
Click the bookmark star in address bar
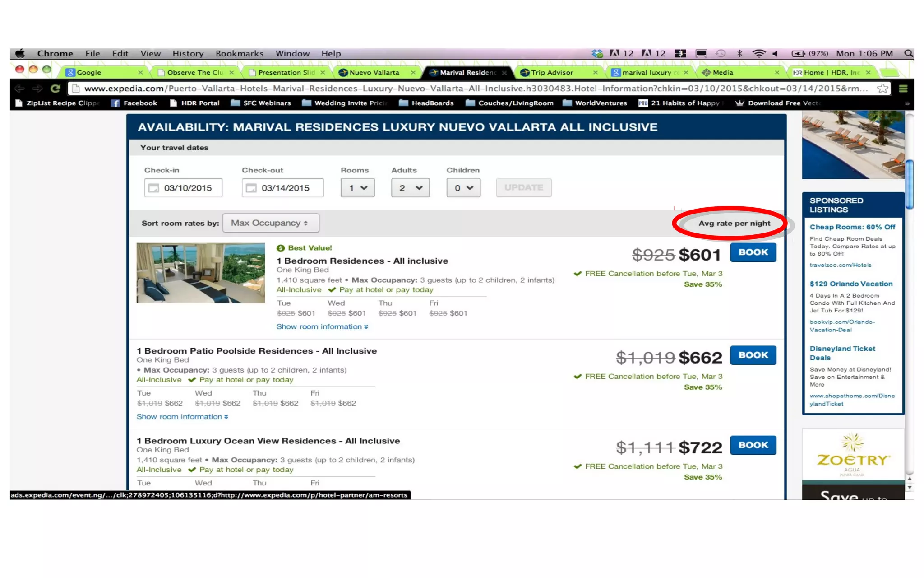click(882, 89)
